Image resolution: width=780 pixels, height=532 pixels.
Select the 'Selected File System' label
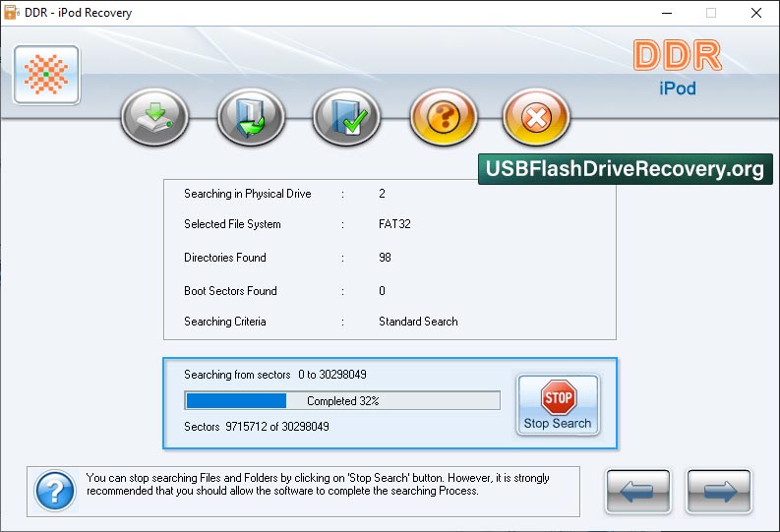[x=232, y=224]
